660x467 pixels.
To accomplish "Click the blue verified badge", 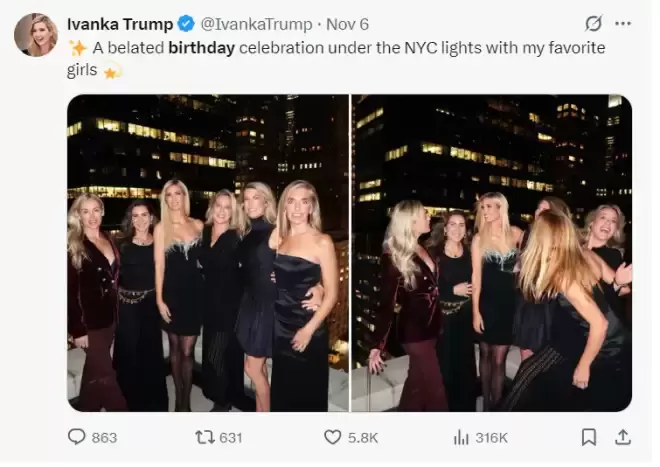I will (186, 24).
